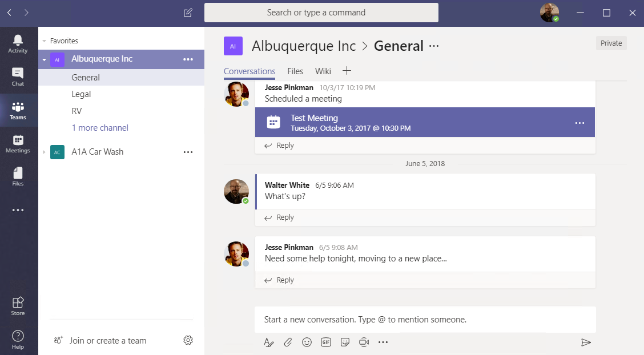Image resolution: width=644 pixels, height=355 pixels.
Task: Open the Activity feed
Action: click(18, 44)
